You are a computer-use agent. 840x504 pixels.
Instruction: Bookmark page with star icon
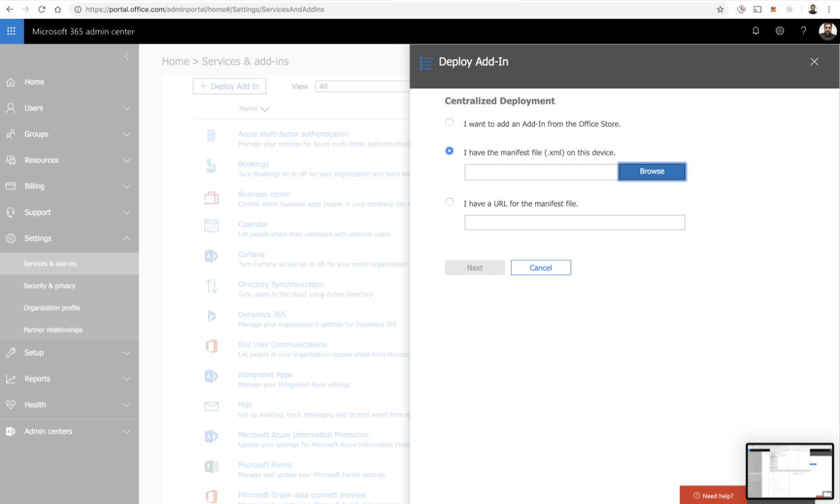pyautogui.click(x=720, y=9)
